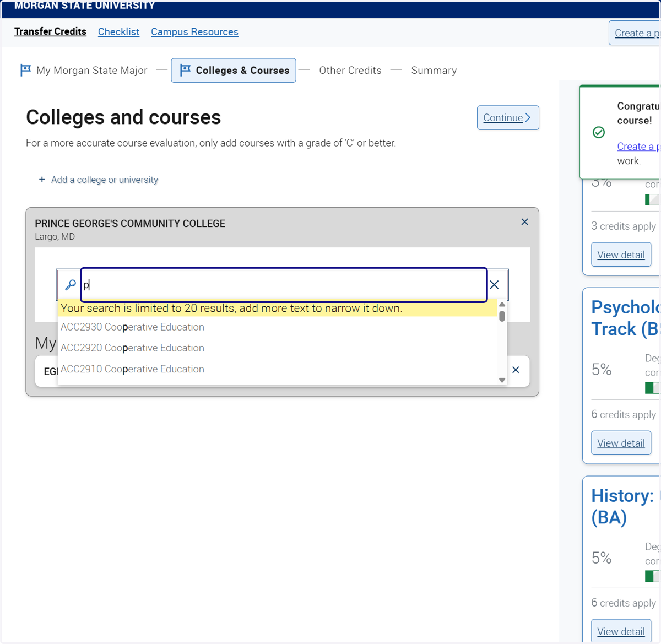This screenshot has width=661, height=644.
Task: Go to the Other Credits step
Action: pyautogui.click(x=350, y=71)
